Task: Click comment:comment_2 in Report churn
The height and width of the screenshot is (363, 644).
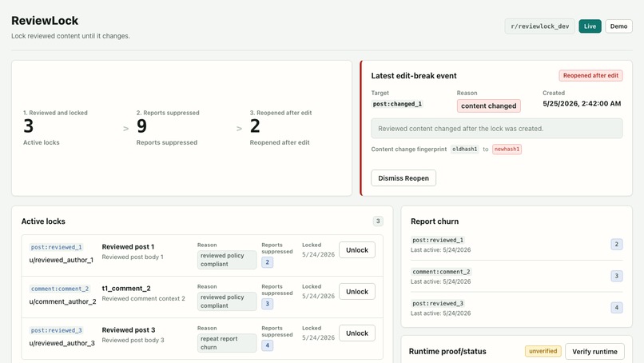Action: 441,272
